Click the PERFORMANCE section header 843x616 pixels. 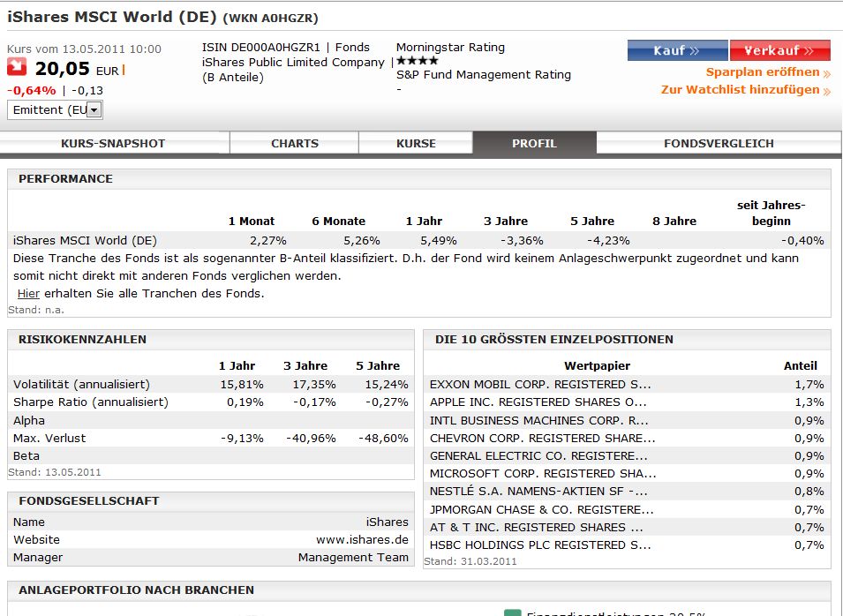click(x=65, y=179)
